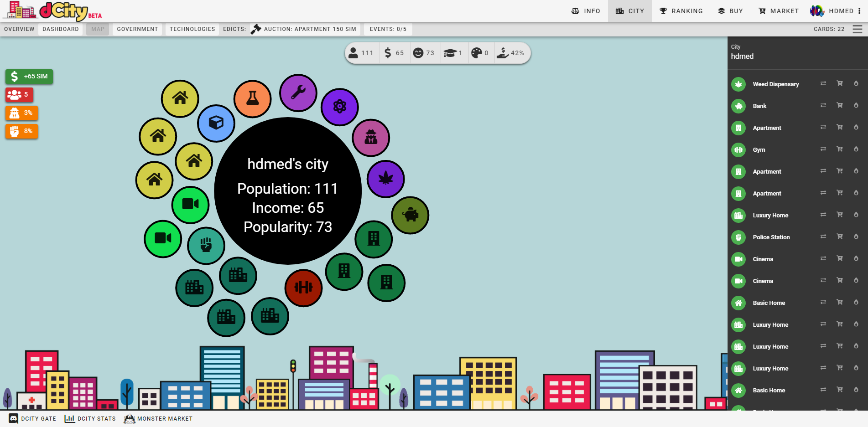Screen dimensions: 868x427
Task: Select the magenta spy agent circle
Action: click(371, 138)
